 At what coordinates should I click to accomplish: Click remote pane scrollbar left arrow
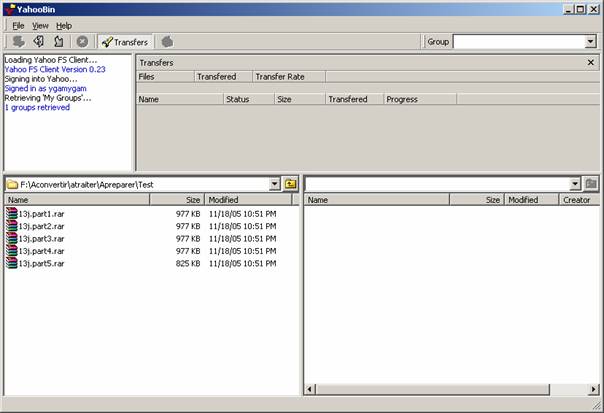click(x=310, y=389)
